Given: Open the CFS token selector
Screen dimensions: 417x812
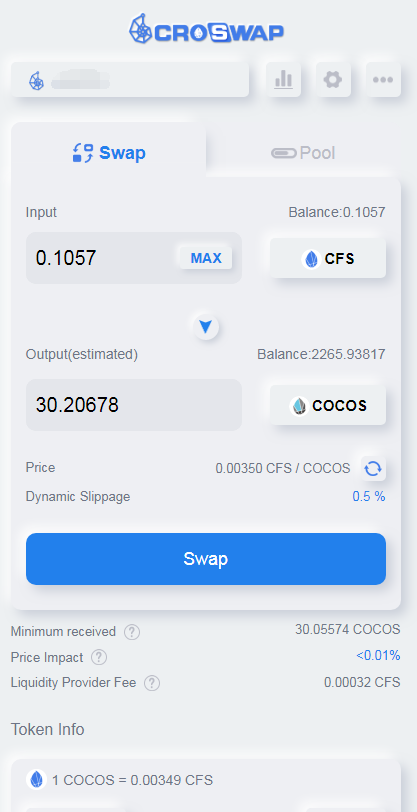Looking at the screenshot, I should pos(328,258).
